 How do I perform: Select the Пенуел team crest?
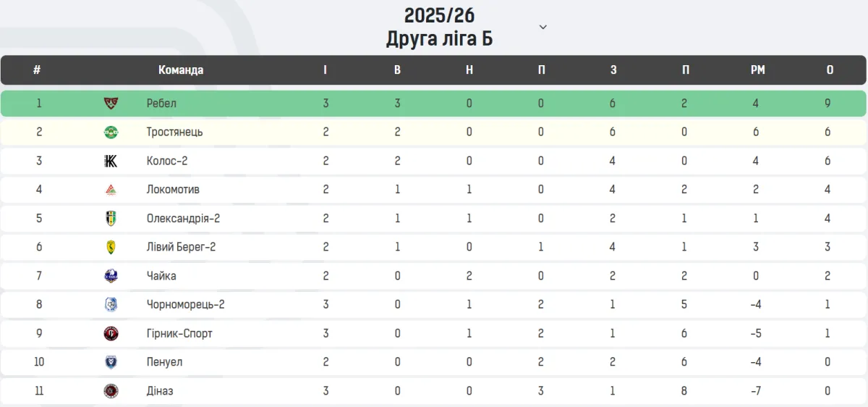[x=111, y=362]
